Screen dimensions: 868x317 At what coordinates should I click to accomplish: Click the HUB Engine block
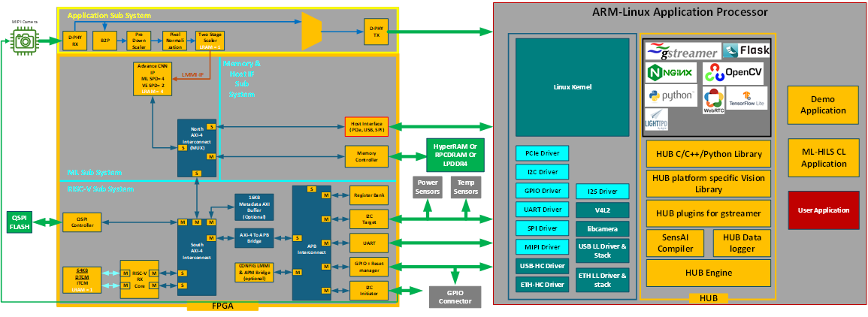click(x=708, y=273)
